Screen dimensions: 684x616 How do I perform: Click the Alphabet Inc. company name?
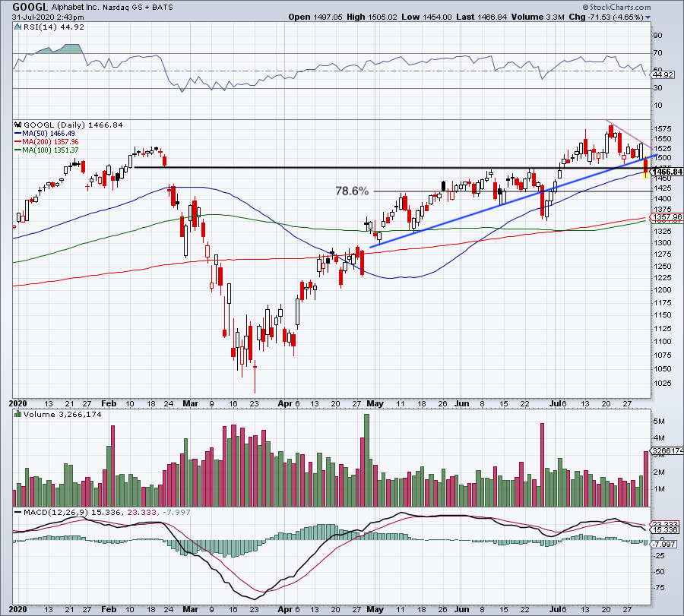tap(75, 8)
